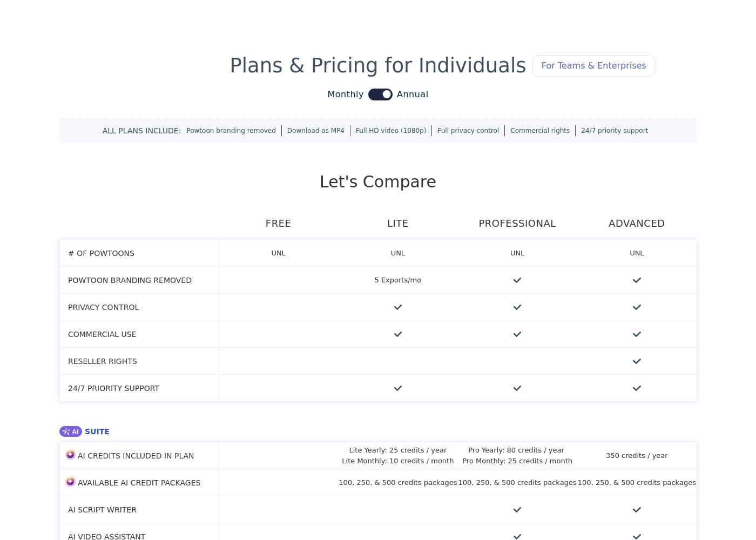The image size is (756, 540).
Task: Click the Professional checkmark for 24/7 Priority Support
Action: click(517, 388)
